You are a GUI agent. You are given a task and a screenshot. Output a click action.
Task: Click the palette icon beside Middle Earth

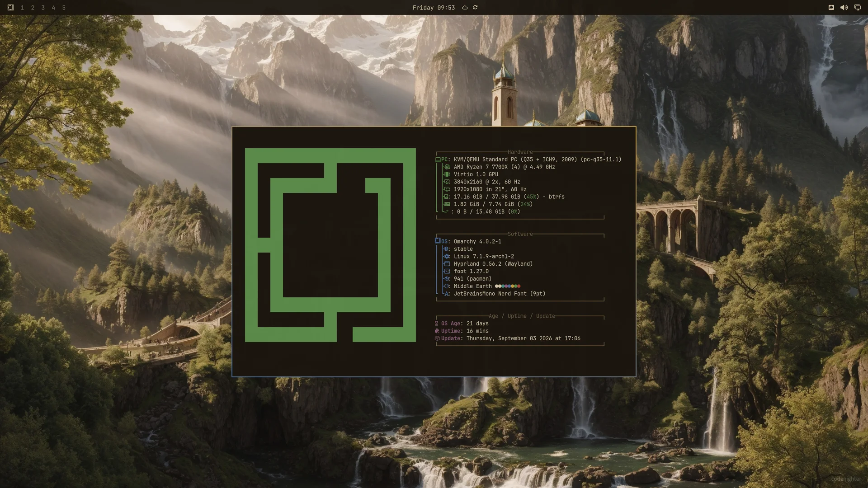coord(447,286)
